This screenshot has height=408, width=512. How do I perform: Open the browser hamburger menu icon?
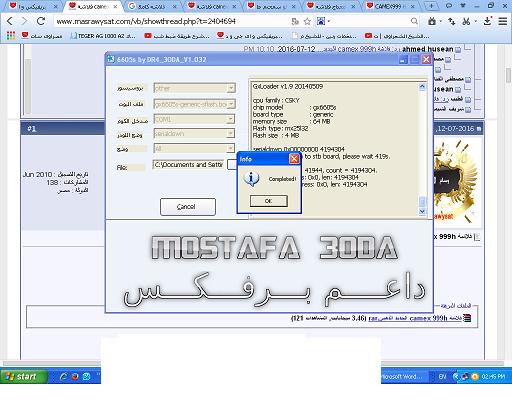pos(503,21)
